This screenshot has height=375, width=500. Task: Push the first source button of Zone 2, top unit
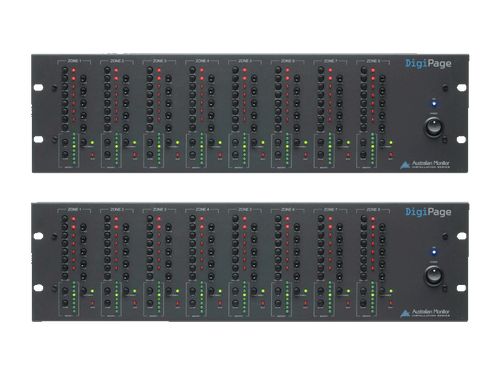coord(107,70)
